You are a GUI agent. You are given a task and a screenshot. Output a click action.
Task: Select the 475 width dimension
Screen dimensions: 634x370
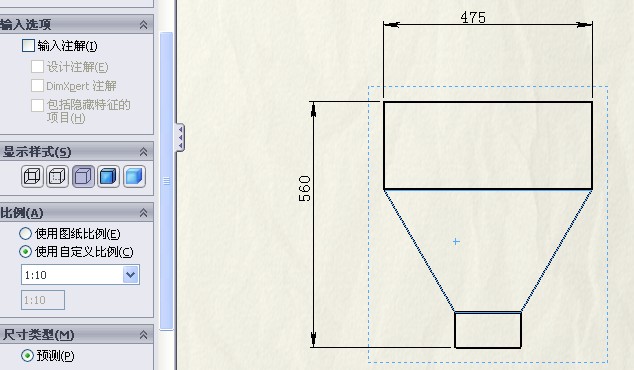pyautogui.click(x=473, y=17)
